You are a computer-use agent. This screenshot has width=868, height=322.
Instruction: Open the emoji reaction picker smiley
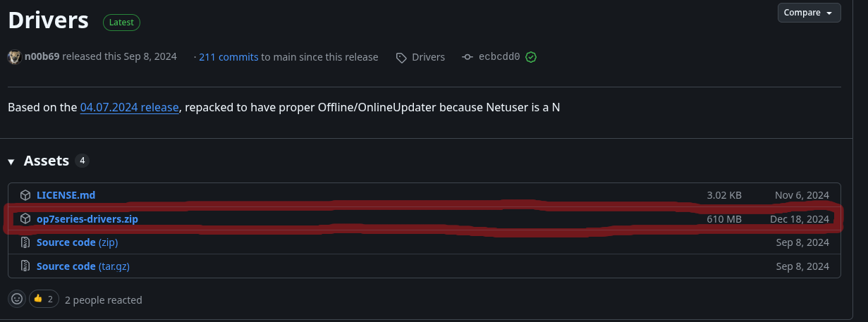(x=16, y=299)
